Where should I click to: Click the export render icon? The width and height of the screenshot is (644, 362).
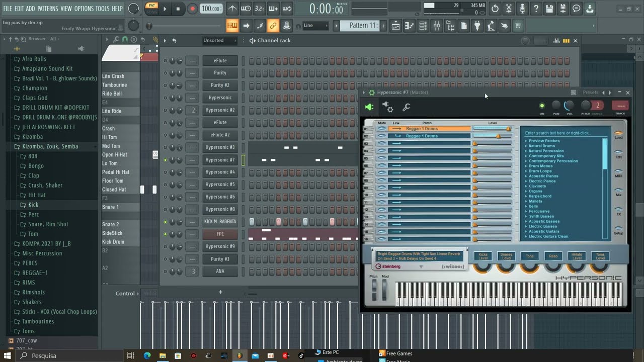(x=563, y=9)
